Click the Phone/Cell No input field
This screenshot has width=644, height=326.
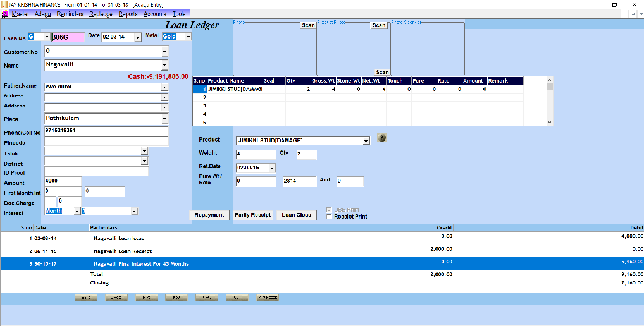coord(106,130)
